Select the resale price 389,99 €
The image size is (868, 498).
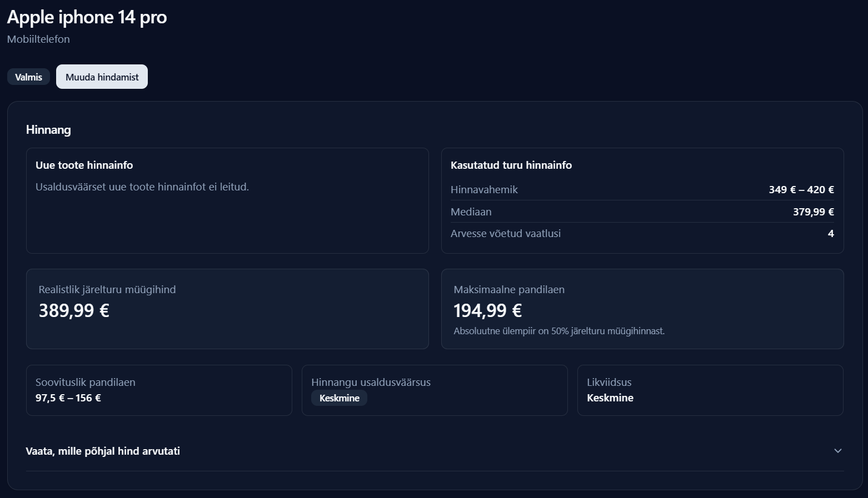coord(74,310)
